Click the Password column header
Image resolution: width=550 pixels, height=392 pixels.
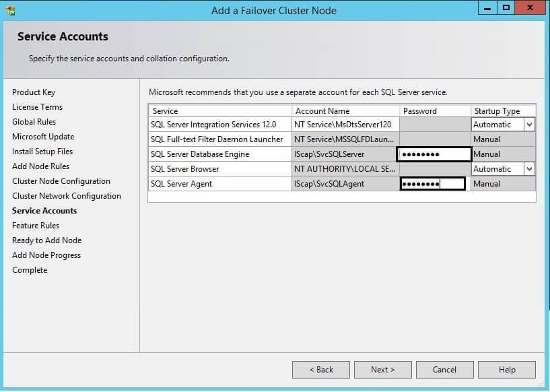pyautogui.click(x=436, y=111)
